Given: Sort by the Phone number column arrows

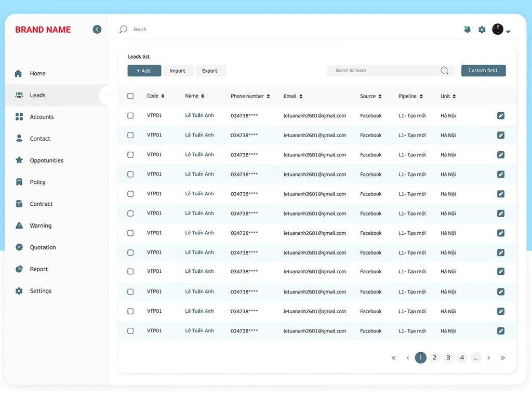Looking at the screenshot, I should 268,96.
